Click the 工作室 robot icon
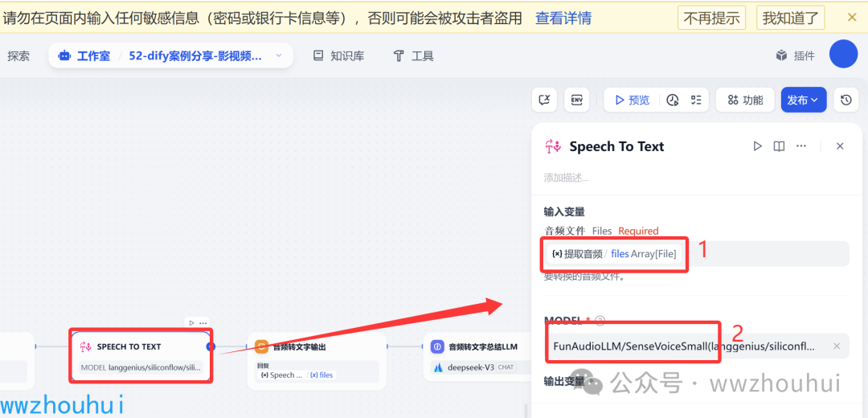 tap(65, 56)
